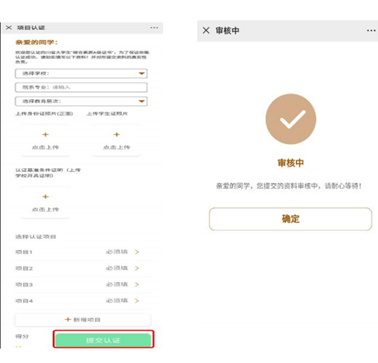Click the green 提交认证 button
378x363 pixels.
point(103,340)
